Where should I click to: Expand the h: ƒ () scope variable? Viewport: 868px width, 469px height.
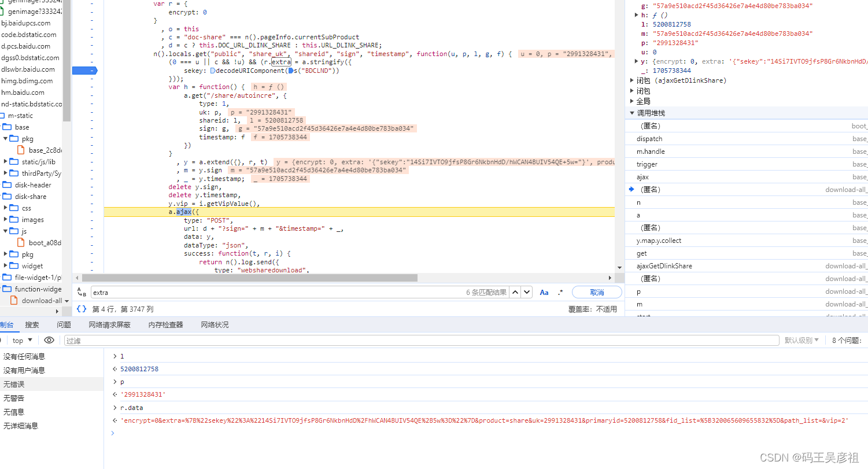pos(638,15)
